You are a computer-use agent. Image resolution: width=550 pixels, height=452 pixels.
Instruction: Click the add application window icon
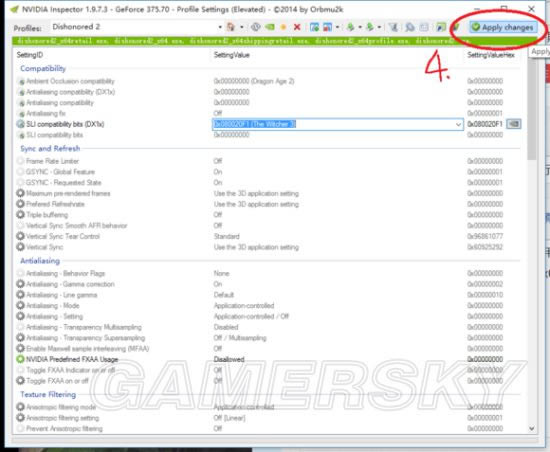tap(315, 27)
